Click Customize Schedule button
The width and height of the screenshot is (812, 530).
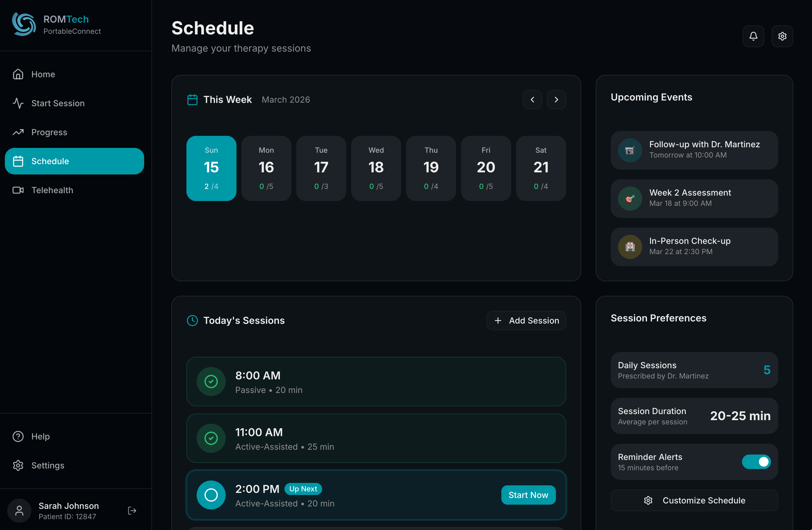tap(694, 500)
